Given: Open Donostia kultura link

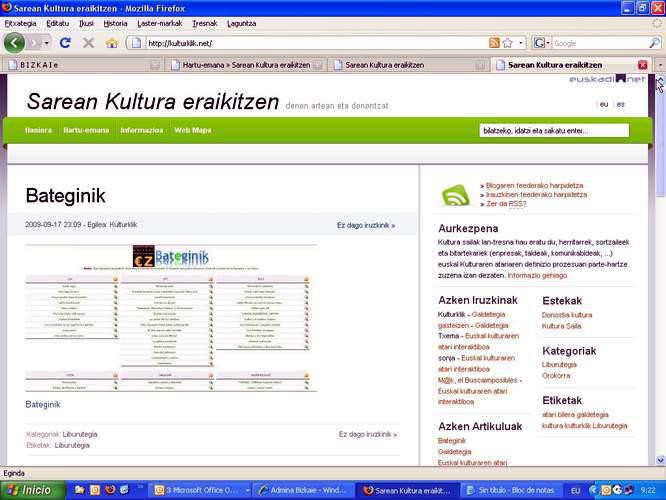Looking at the screenshot, I should click(567, 315).
